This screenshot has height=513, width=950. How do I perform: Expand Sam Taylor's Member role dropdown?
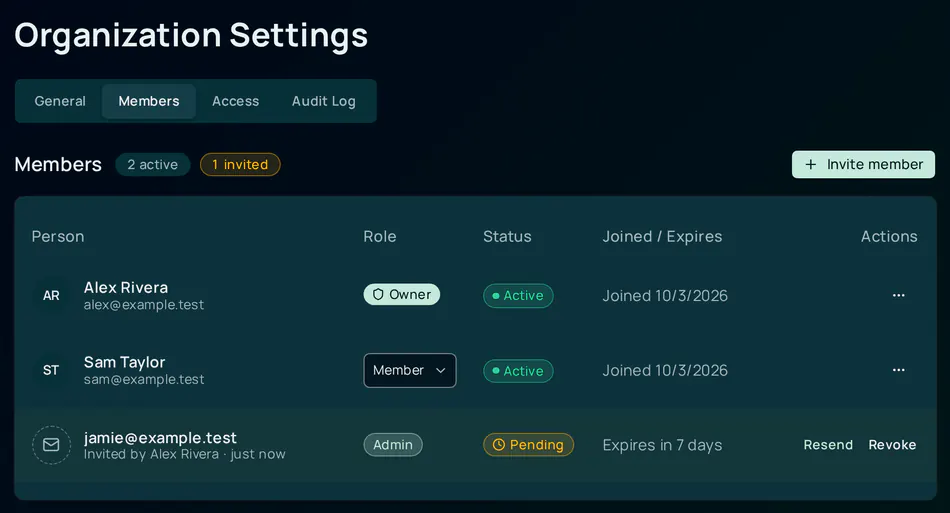pos(410,371)
